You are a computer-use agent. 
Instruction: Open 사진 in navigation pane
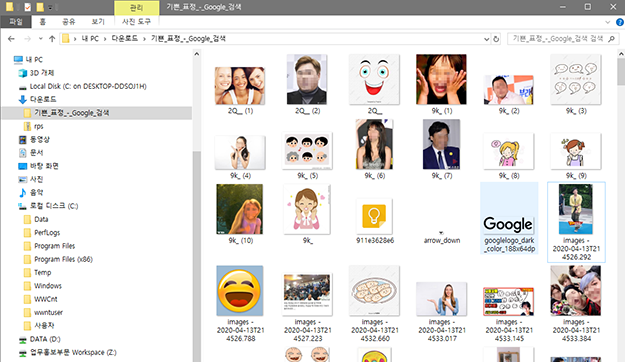[36, 179]
